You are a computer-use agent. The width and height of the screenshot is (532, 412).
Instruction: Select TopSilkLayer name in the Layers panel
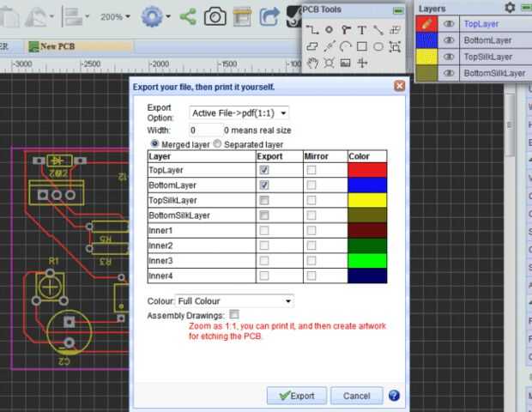coord(487,57)
